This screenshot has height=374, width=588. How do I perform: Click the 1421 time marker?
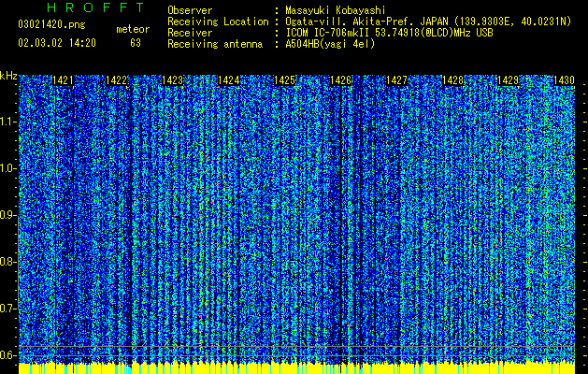coord(63,80)
